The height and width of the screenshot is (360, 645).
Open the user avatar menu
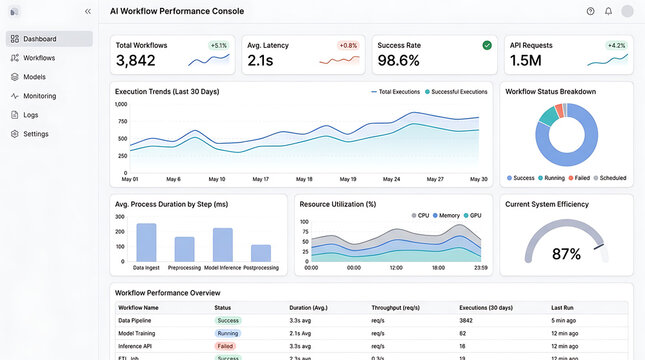click(627, 12)
